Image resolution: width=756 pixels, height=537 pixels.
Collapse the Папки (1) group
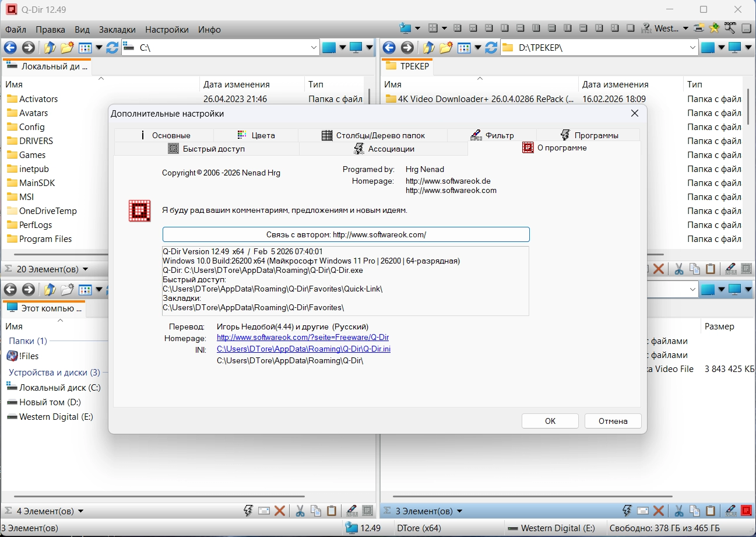point(28,341)
